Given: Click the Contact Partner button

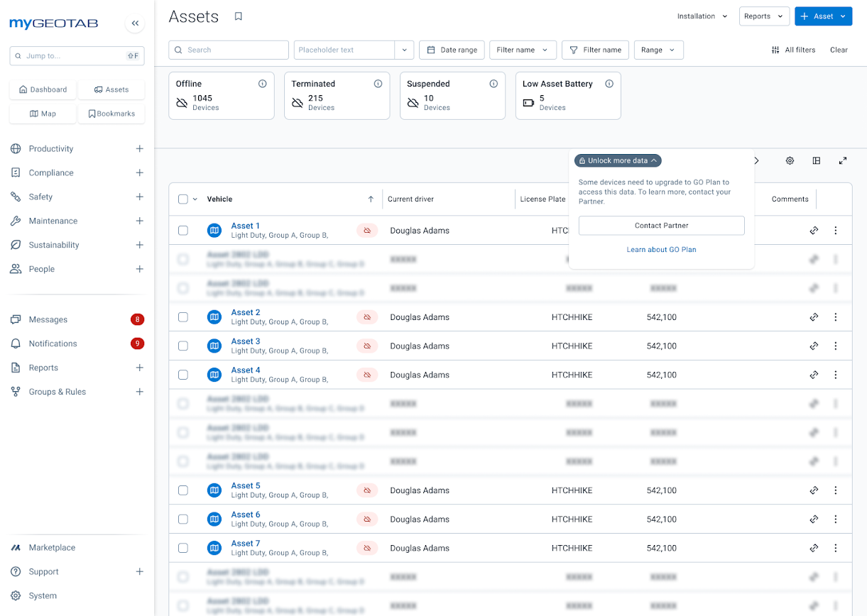Looking at the screenshot, I should [x=661, y=225].
